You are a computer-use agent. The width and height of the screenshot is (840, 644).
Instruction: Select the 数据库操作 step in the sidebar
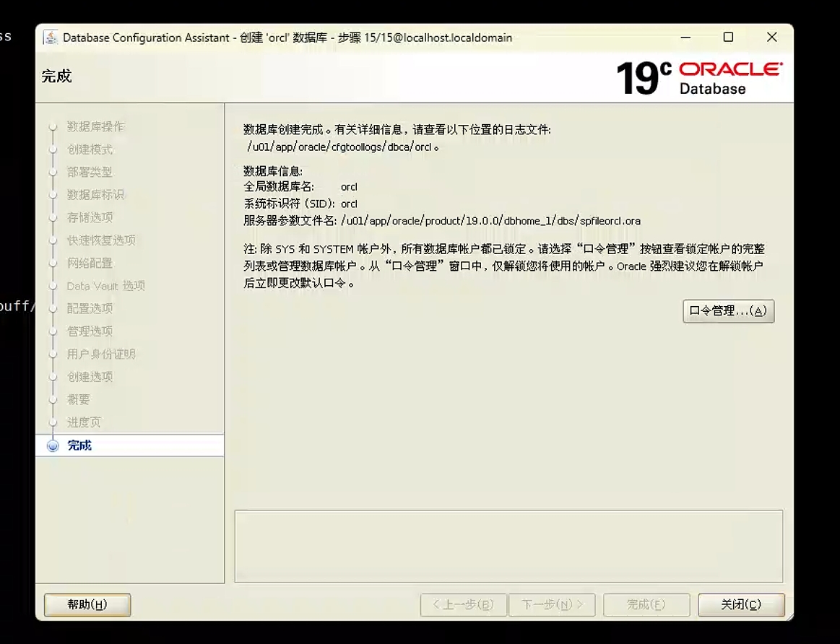coord(95,127)
